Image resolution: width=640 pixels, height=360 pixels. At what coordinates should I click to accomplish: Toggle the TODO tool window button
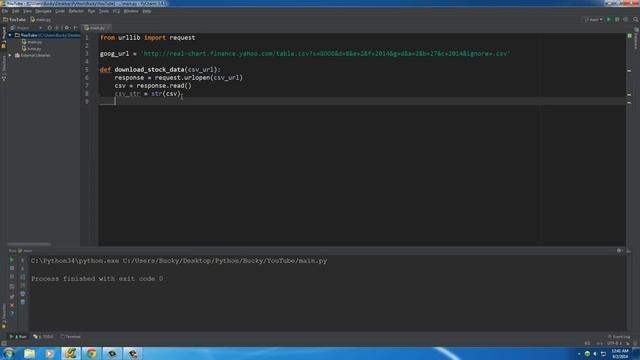[x=43, y=336]
